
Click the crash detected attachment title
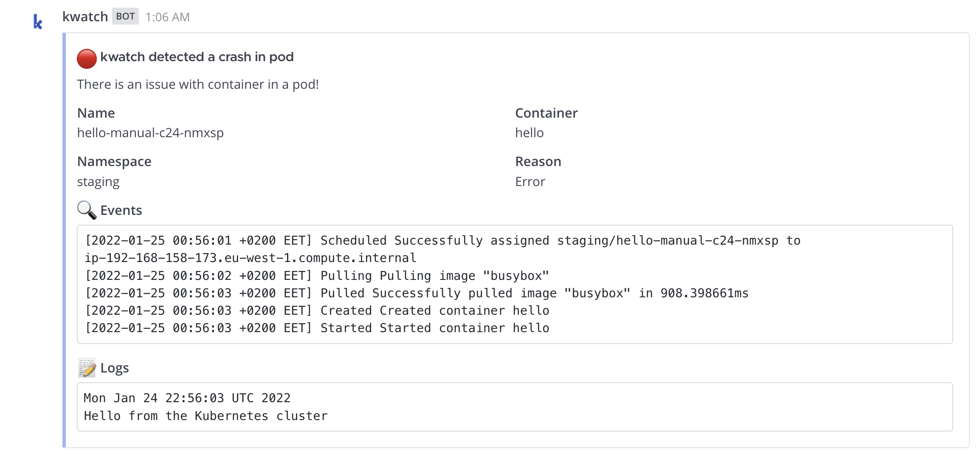coord(197,57)
